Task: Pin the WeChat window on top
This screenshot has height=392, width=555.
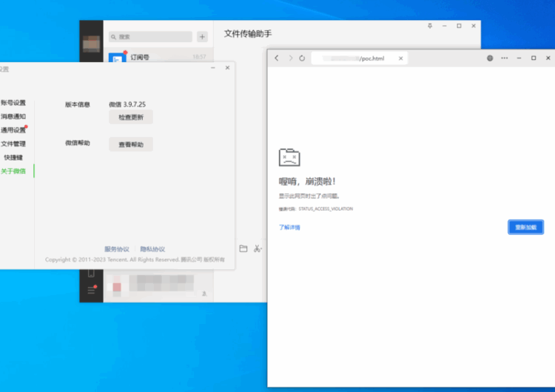Action: click(430, 26)
